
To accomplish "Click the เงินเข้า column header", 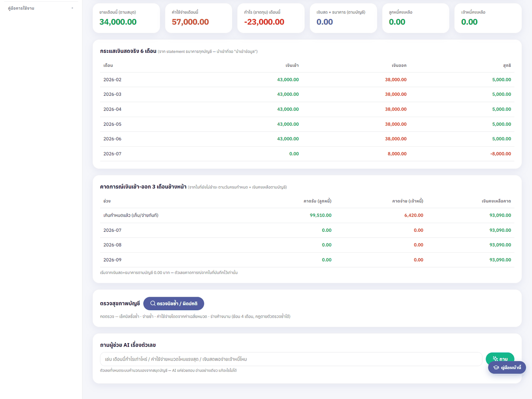I will click(x=292, y=65).
